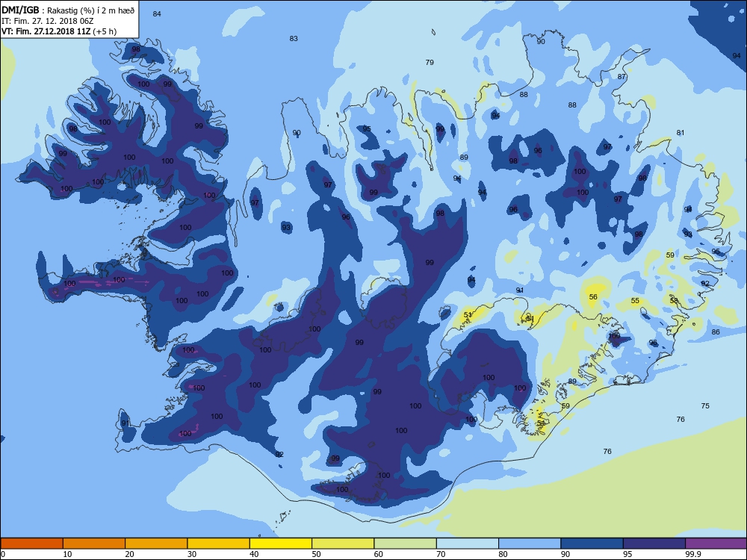Click the legend tick label '99.9'
Viewport: 747px width, 560px height.
[692, 554]
